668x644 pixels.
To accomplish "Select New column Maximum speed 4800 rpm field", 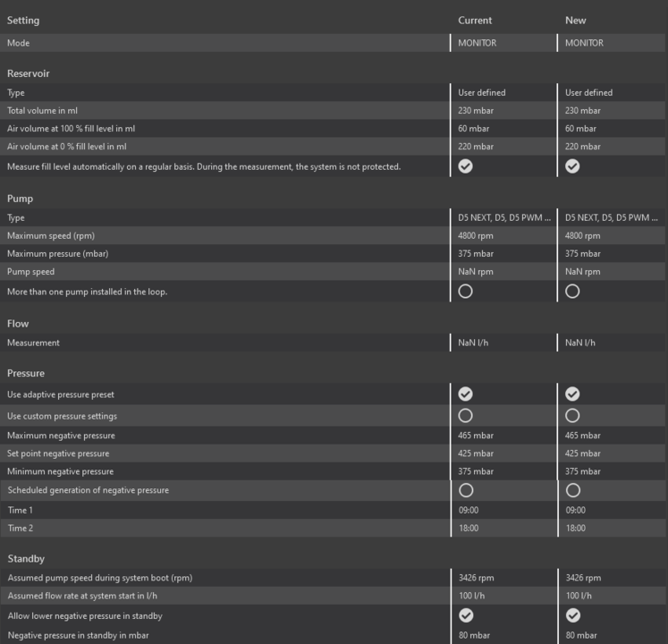I will click(x=583, y=236).
